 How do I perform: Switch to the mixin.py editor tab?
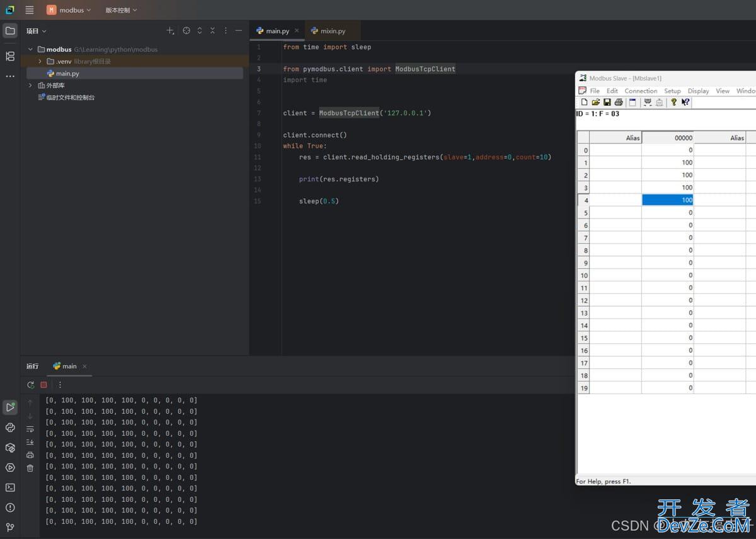[333, 31]
